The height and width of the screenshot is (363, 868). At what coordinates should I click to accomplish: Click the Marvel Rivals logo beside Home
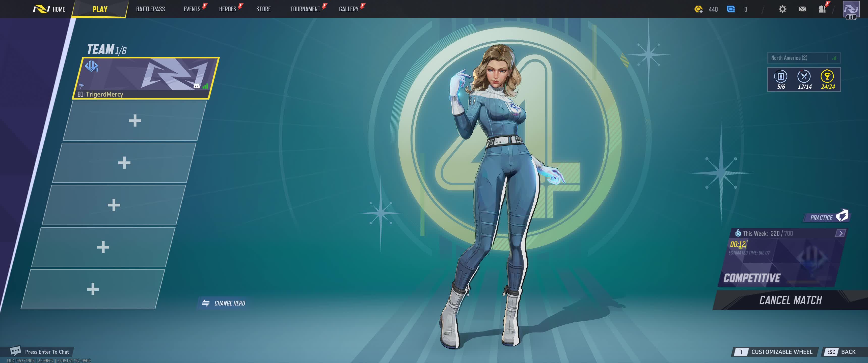[41, 9]
